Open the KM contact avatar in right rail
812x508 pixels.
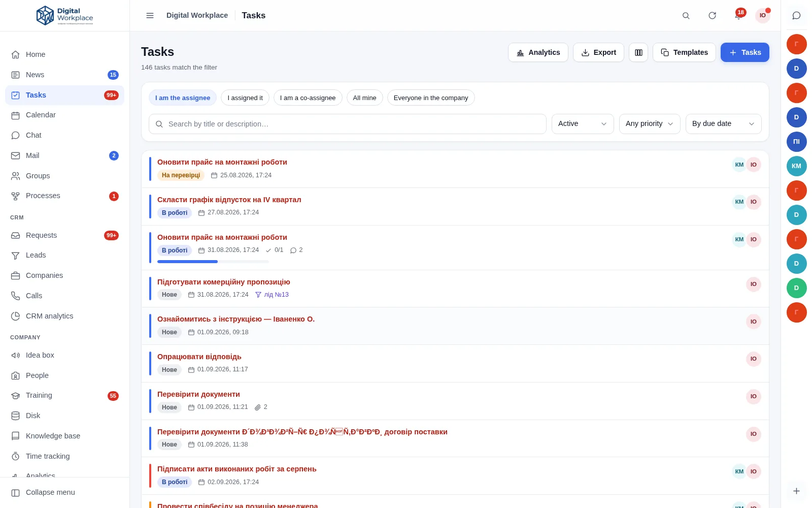[797, 166]
